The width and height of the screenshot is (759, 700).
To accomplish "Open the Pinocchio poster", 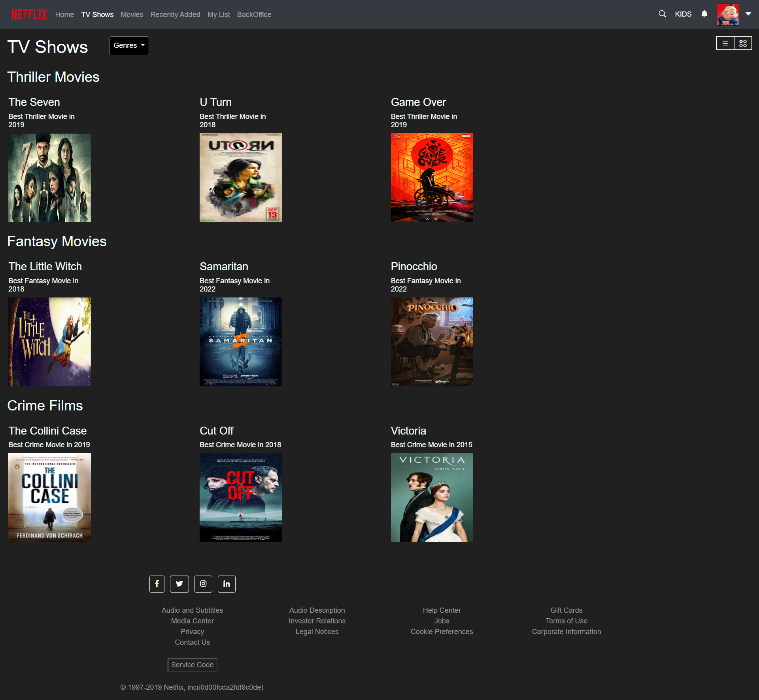I will [x=432, y=342].
